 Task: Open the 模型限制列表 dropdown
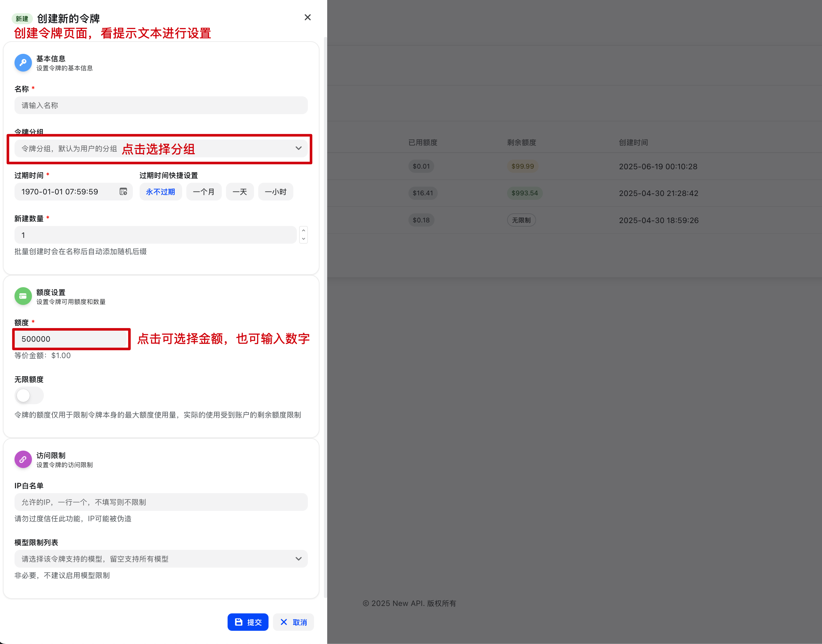pos(298,559)
